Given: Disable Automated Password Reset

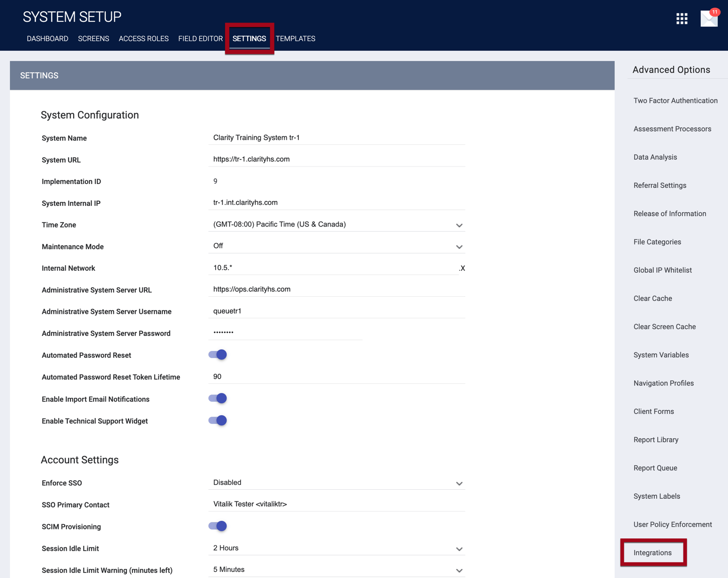Looking at the screenshot, I should click(x=217, y=354).
